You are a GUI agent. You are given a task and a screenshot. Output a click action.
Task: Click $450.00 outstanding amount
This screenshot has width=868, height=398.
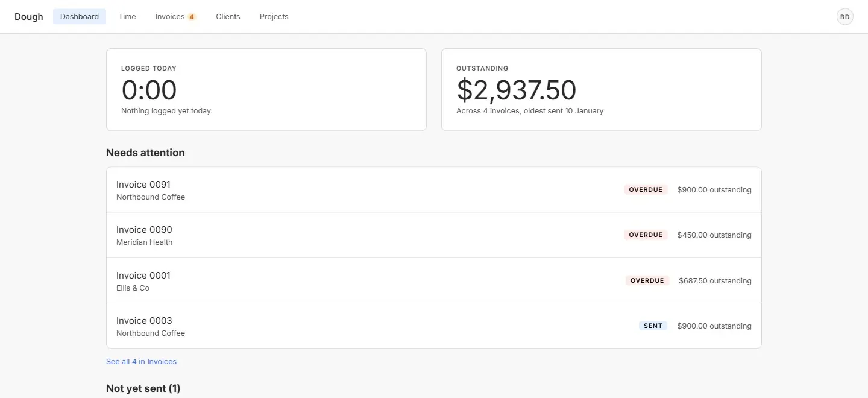(x=714, y=235)
